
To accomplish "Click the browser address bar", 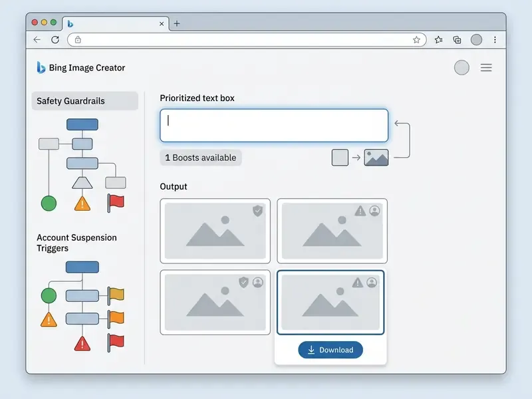I will coord(247,40).
